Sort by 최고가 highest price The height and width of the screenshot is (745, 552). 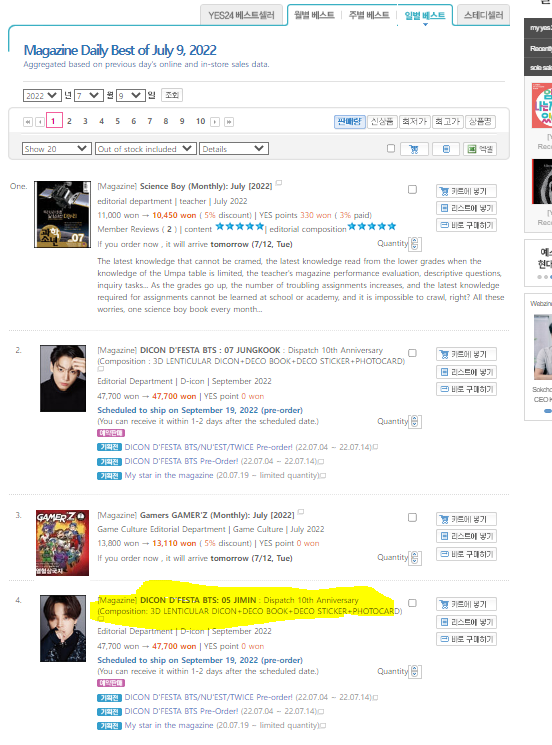(x=447, y=122)
